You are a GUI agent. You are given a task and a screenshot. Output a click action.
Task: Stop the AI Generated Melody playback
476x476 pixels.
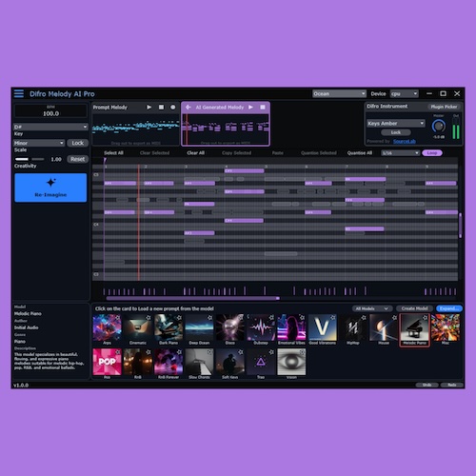click(263, 108)
